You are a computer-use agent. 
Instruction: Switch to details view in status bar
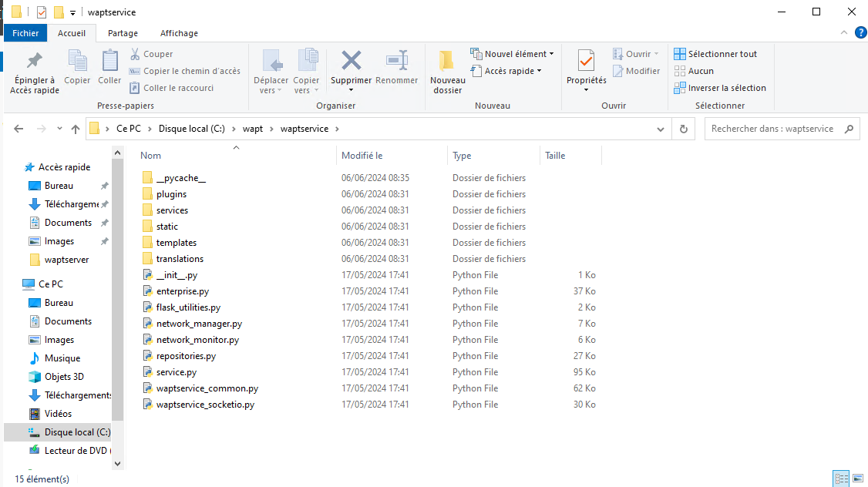click(842, 479)
